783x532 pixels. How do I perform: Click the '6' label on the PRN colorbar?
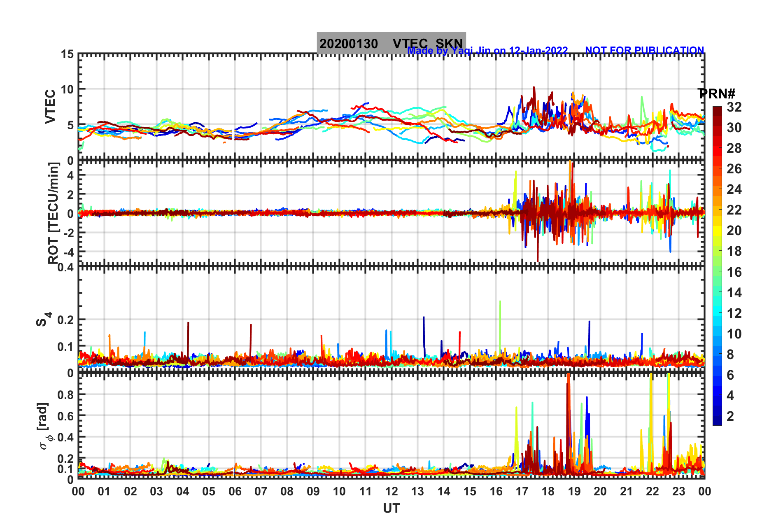click(x=730, y=375)
